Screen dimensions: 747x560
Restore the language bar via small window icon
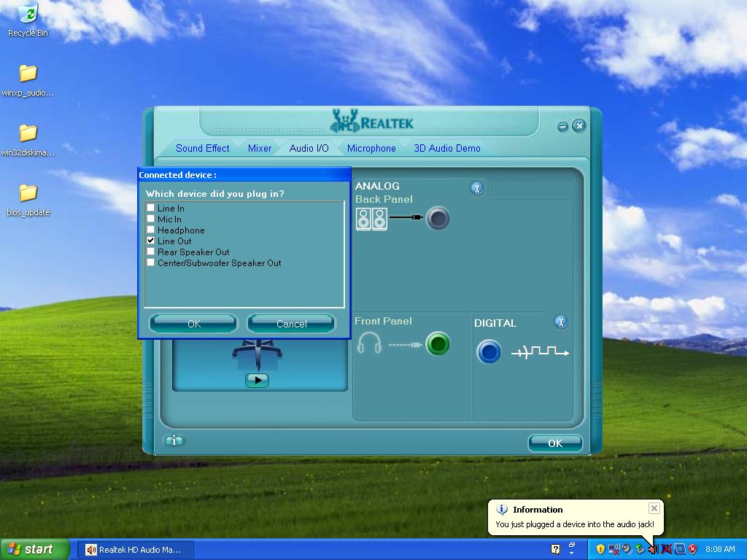pyautogui.click(x=572, y=545)
